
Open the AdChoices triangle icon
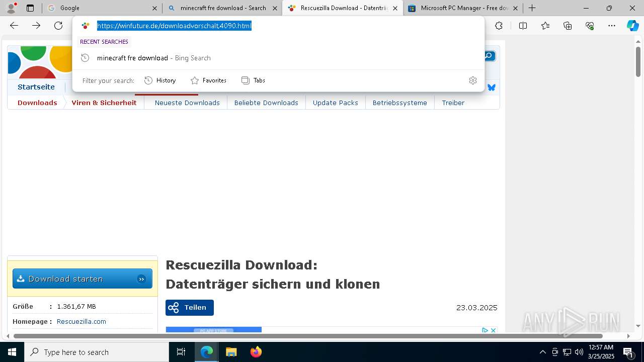click(x=485, y=330)
